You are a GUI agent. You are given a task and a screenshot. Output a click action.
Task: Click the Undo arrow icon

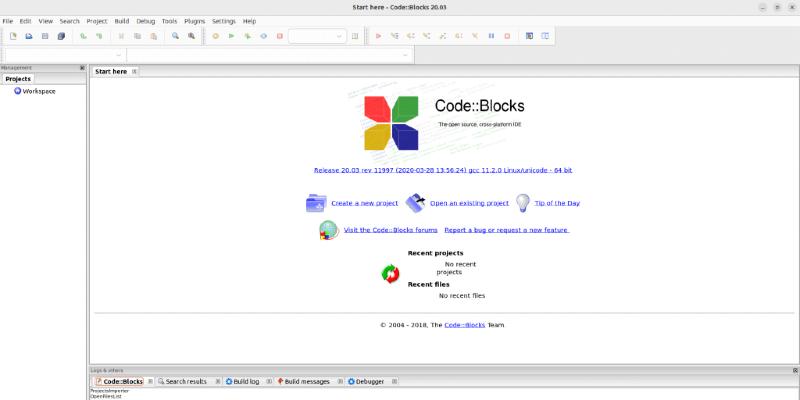[84, 36]
